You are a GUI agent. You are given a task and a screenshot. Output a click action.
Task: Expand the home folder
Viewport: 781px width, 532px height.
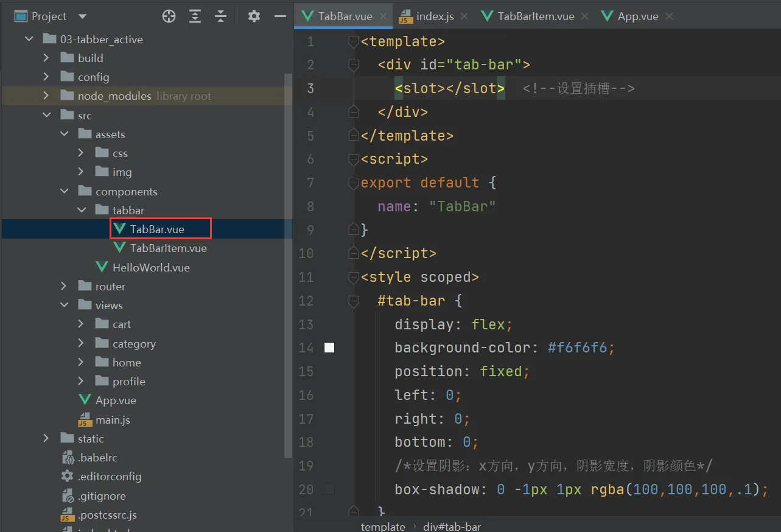[x=81, y=362]
